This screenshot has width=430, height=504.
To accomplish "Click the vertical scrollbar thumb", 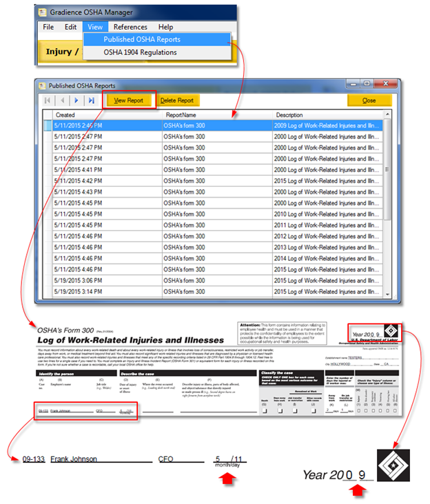I will pyautogui.click(x=387, y=169).
